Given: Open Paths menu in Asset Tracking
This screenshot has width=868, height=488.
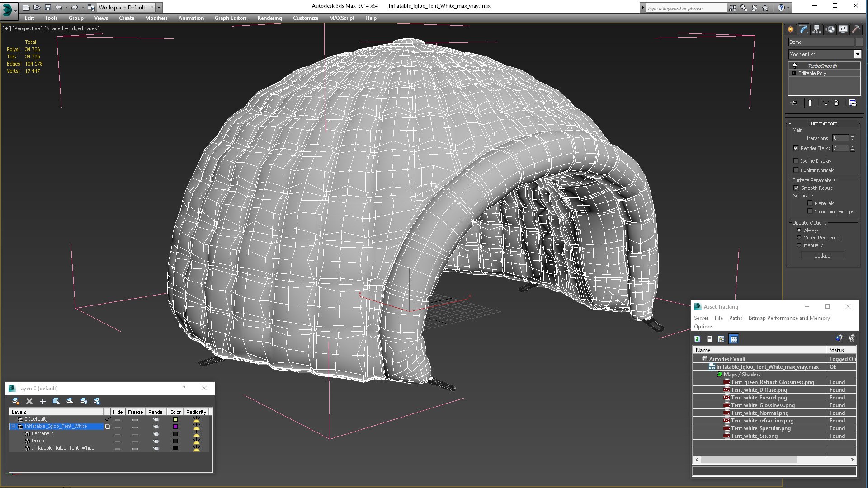Looking at the screenshot, I should (736, 318).
